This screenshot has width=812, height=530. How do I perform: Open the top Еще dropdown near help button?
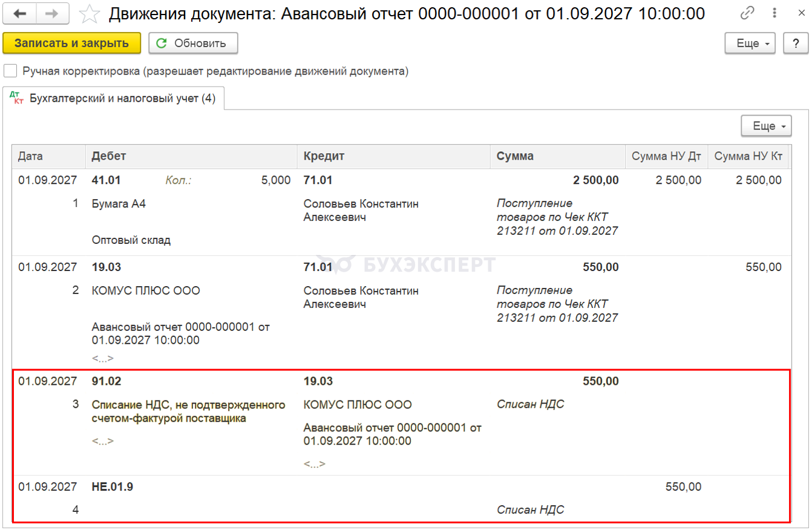coord(750,44)
